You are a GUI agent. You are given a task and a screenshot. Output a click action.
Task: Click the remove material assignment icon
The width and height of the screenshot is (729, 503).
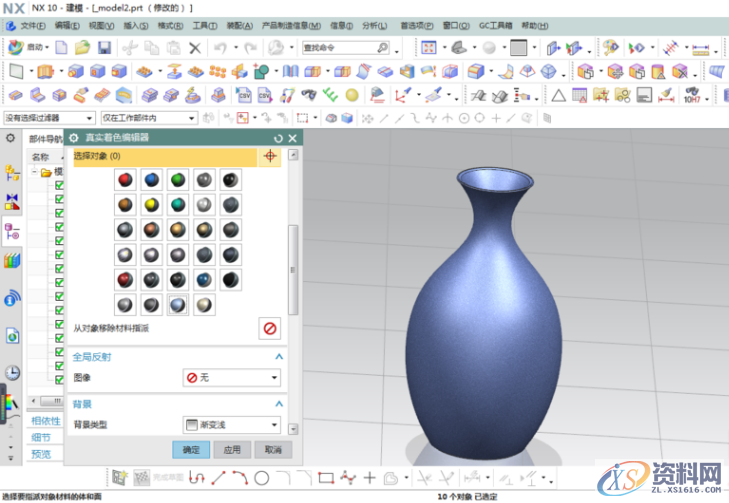tap(269, 328)
